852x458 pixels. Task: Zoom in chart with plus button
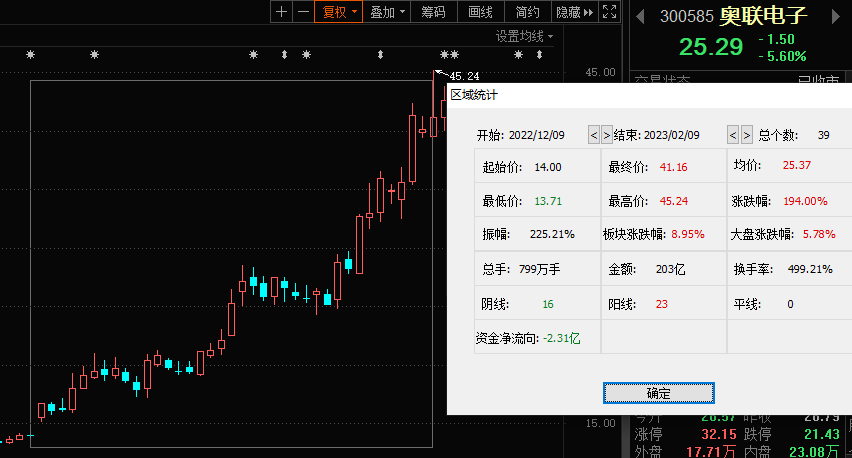281,11
